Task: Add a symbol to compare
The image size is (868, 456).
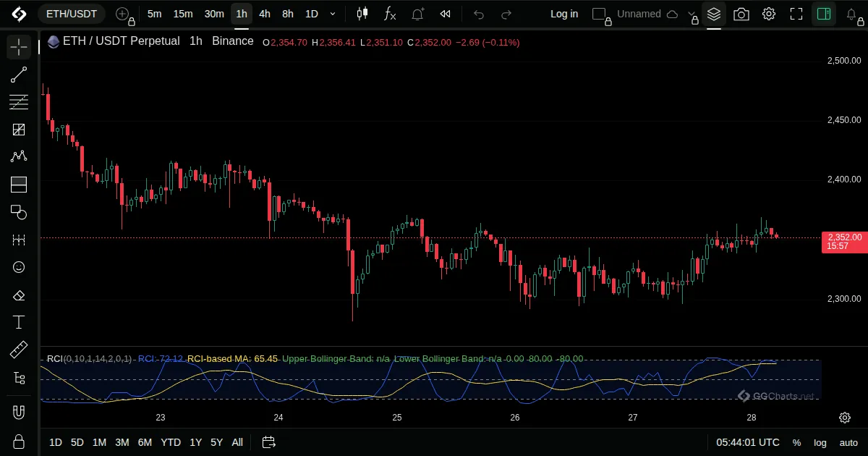Action: point(124,14)
